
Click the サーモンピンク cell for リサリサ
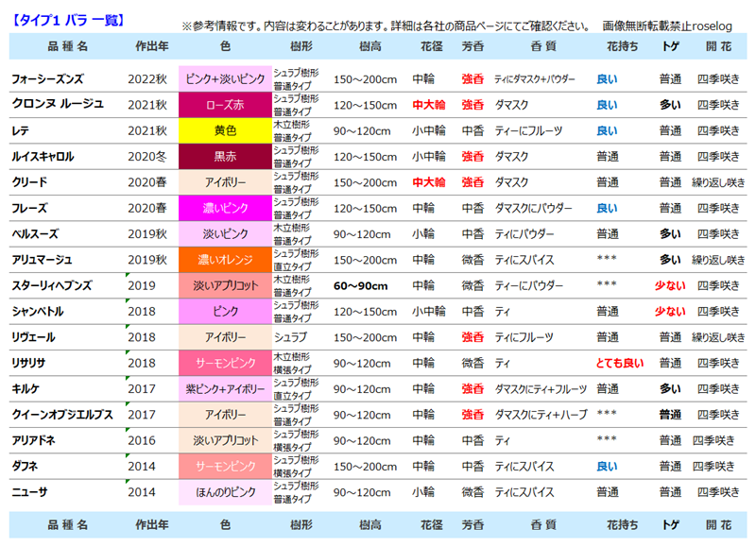point(225,364)
